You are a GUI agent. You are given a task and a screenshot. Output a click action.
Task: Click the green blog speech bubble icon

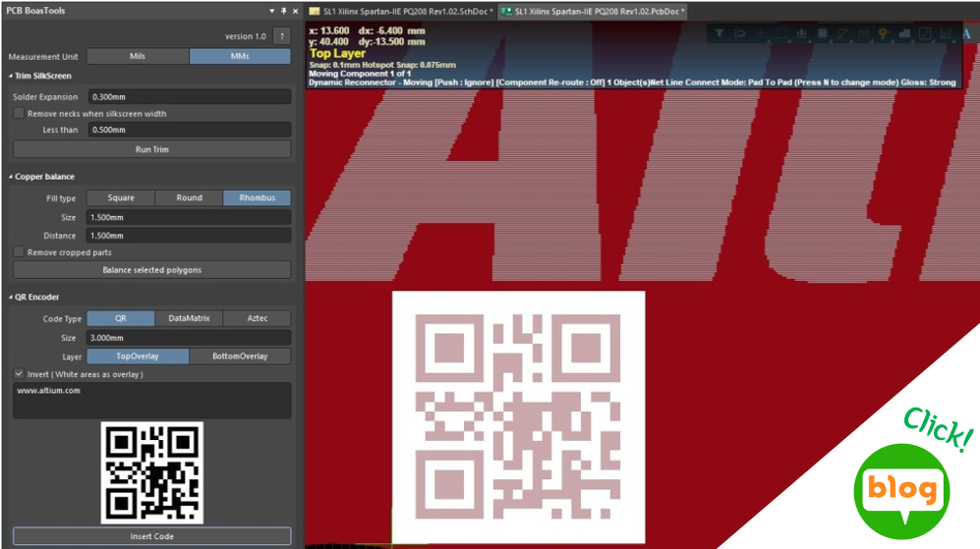(x=902, y=491)
